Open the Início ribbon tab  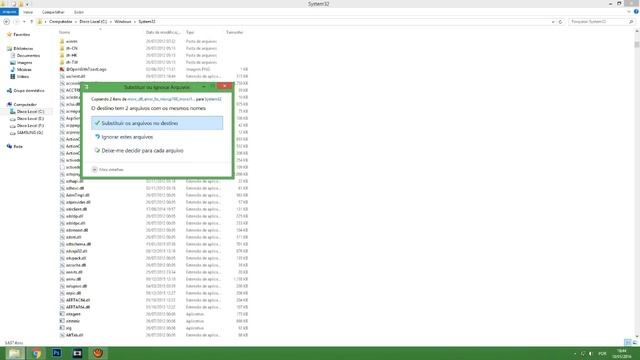[x=28, y=12]
